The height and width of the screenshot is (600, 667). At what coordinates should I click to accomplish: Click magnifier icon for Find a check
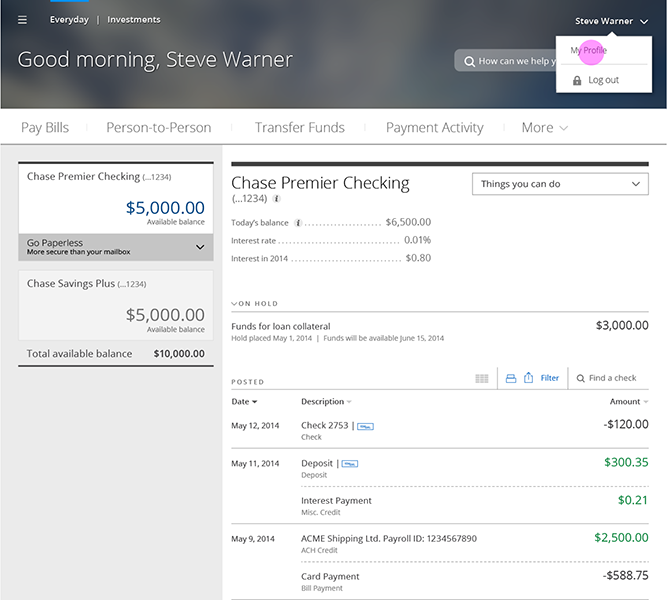tap(580, 378)
